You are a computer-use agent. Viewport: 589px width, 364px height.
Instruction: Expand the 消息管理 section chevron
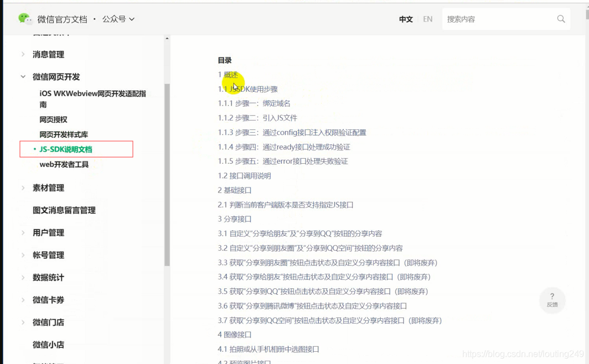[23, 54]
